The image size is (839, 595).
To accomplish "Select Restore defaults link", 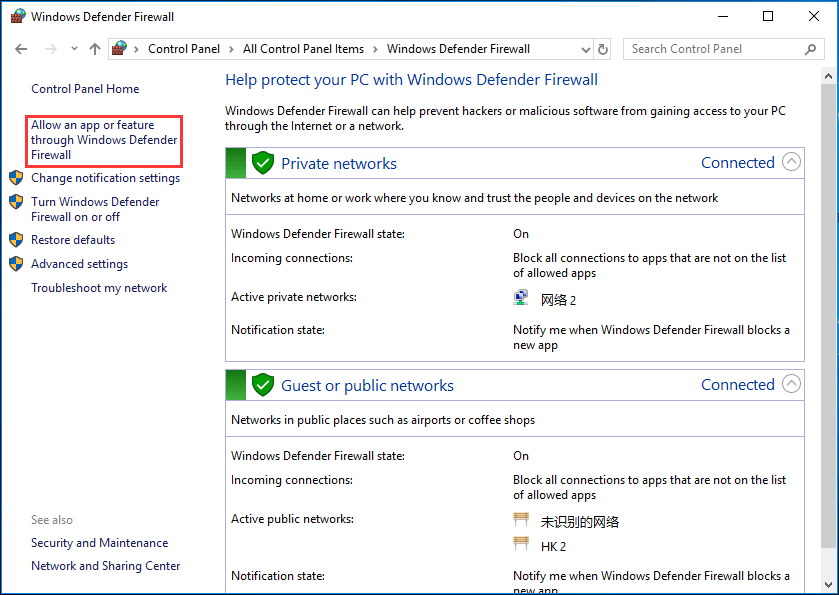I will (x=73, y=240).
